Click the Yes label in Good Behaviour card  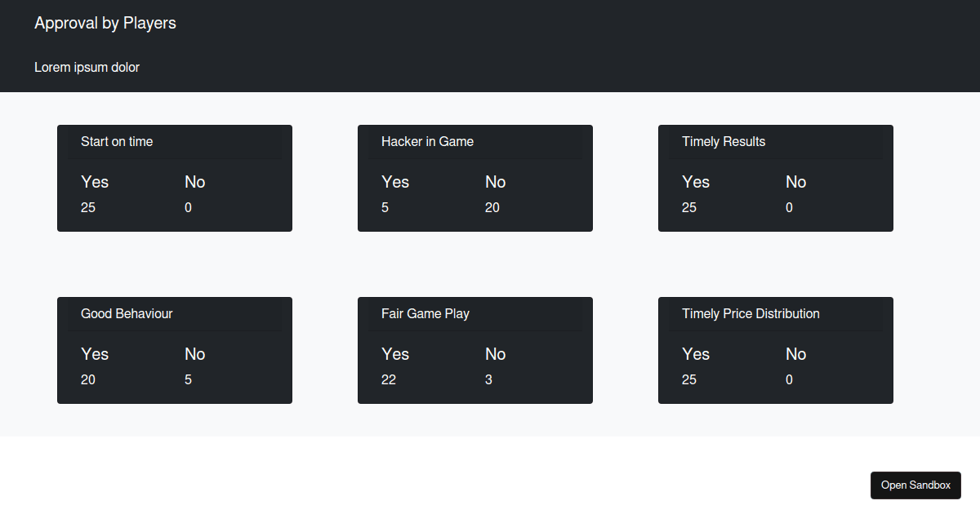tap(95, 354)
